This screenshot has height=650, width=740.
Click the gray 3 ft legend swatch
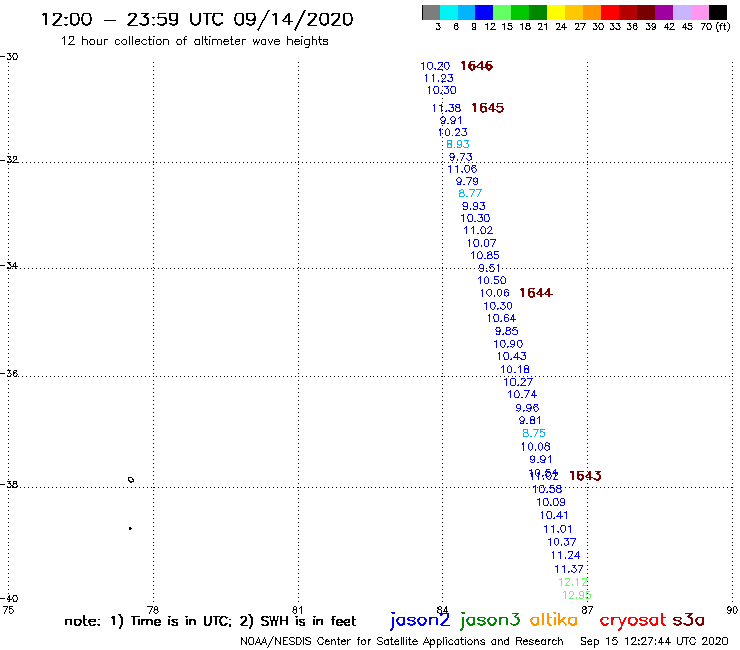click(431, 12)
